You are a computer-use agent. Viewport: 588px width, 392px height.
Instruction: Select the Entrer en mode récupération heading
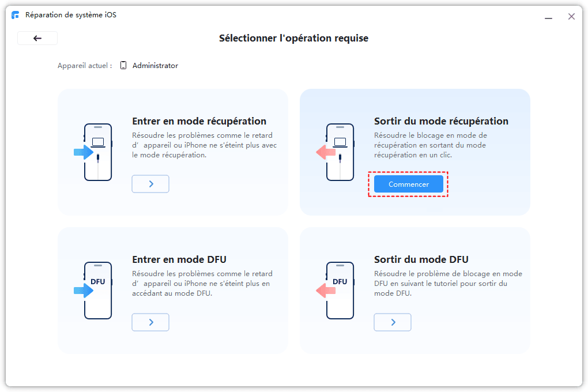click(199, 121)
